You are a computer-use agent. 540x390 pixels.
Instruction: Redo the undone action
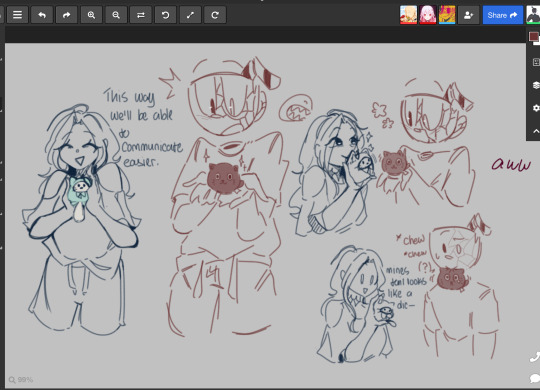coord(66,15)
